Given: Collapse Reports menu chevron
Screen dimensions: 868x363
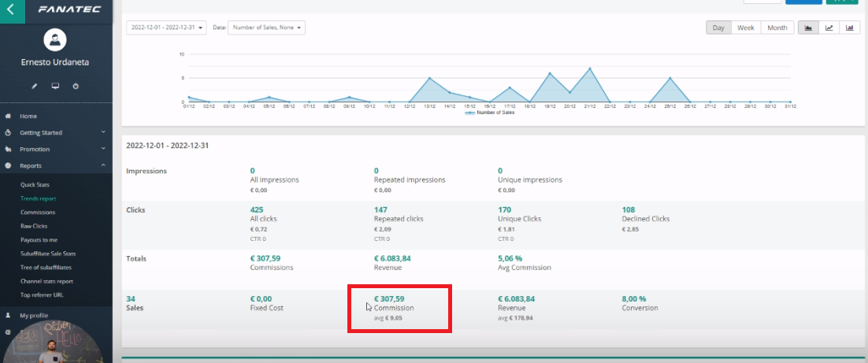Looking at the screenshot, I should click(103, 165).
